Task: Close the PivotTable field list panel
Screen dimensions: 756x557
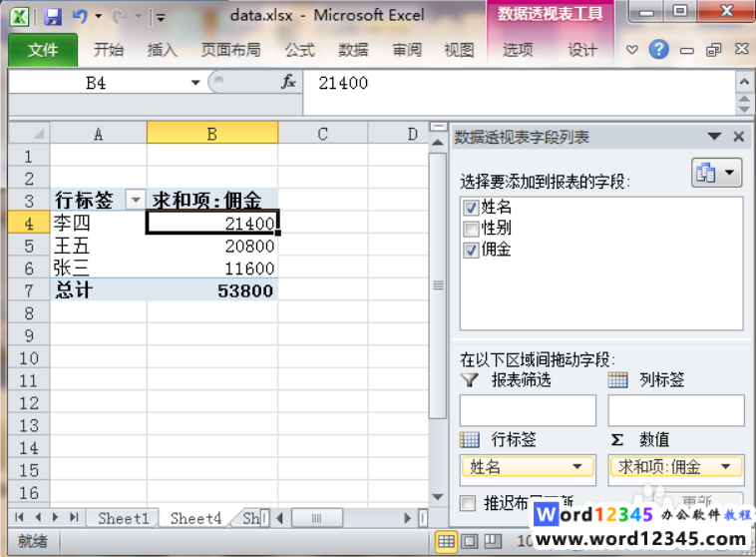Action: coord(739,137)
